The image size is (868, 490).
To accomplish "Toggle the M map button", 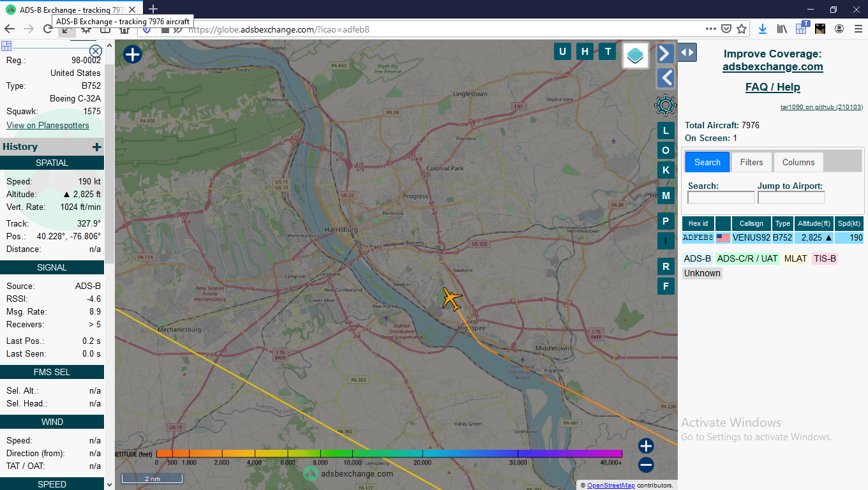I will 666,196.
